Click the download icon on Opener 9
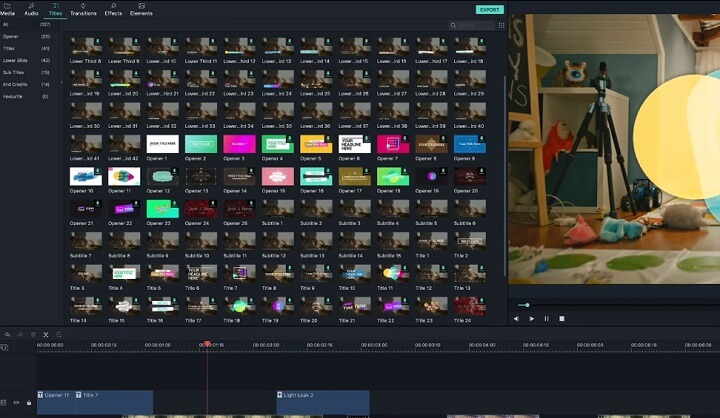The height and width of the screenshot is (418, 720). [x=482, y=139]
